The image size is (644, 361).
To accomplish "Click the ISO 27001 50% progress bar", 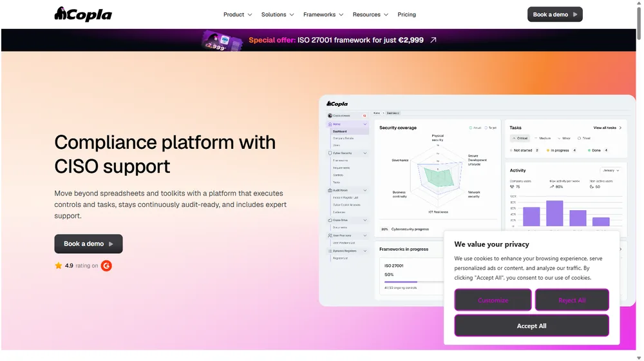I will (x=413, y=282).
